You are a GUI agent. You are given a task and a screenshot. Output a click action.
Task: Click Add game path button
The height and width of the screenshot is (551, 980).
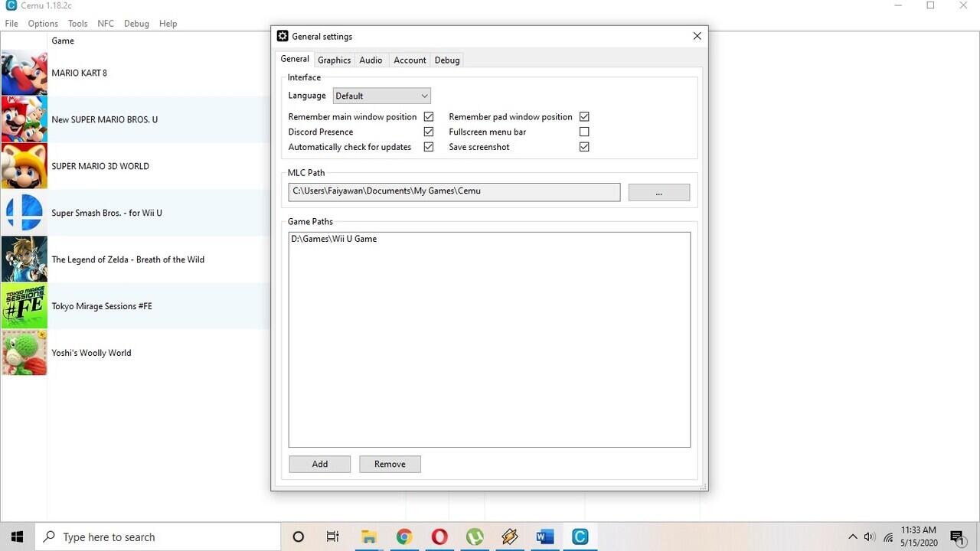(320, 464)
